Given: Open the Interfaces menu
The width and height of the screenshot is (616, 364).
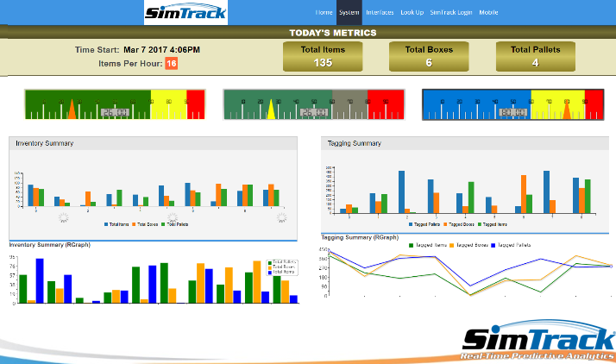Looking at the screenshot, I should pos(380,13).
